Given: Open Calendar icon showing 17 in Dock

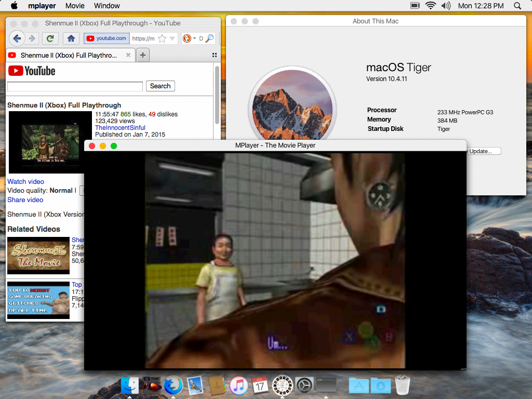Looking at the screenshot, I should (x=261, y=385).
